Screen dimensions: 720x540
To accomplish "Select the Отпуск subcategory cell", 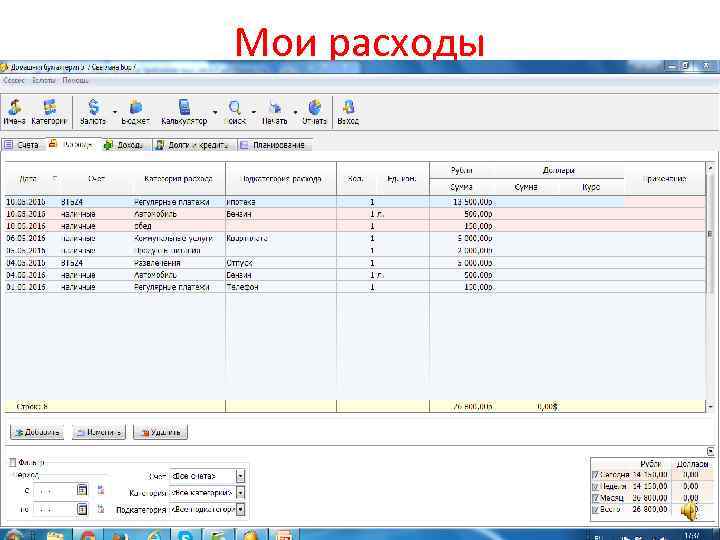I will pos(281,263).
